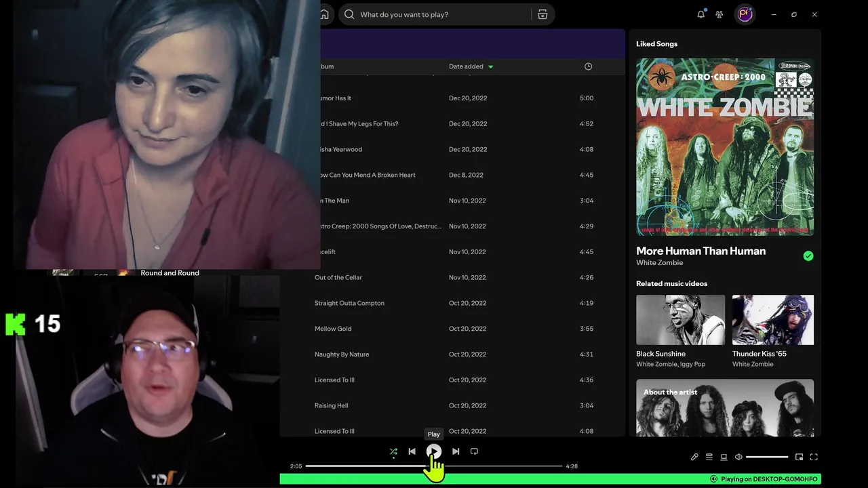868x488 pixels.
Task: Skip to the previous track
Action: click(x=412, y=451)
